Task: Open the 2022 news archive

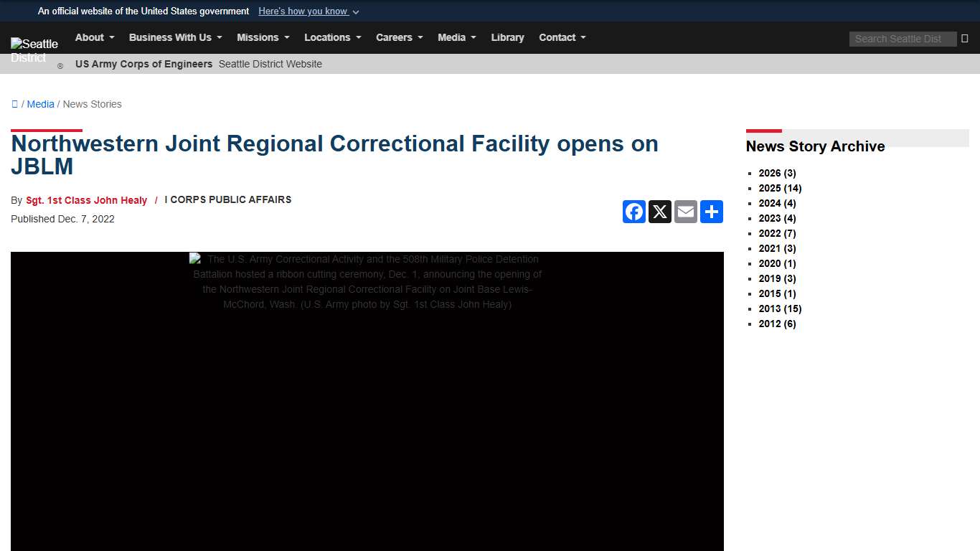Action: (777, 233)
